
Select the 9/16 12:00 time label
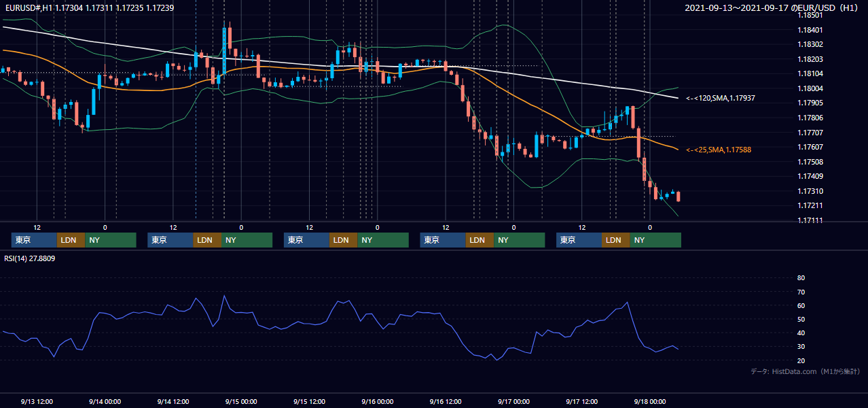(x=446, y=401)
